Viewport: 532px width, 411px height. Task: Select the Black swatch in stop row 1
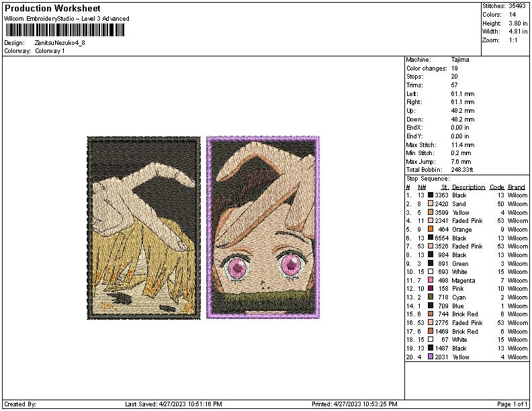point(431,195)
